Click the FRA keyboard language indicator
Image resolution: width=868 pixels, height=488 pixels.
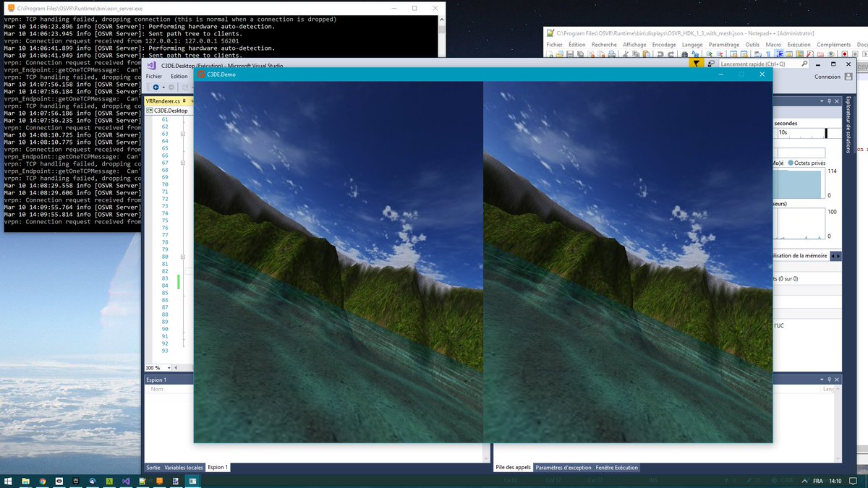(818, 481)
